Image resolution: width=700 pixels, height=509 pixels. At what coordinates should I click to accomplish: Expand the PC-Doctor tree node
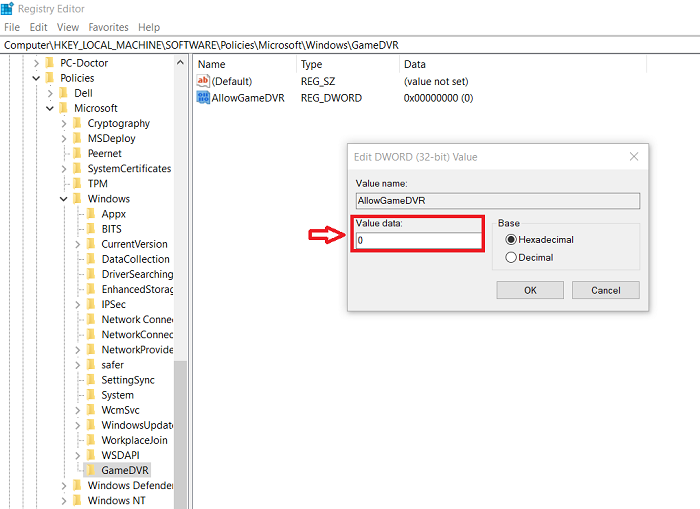click(37, 63)
